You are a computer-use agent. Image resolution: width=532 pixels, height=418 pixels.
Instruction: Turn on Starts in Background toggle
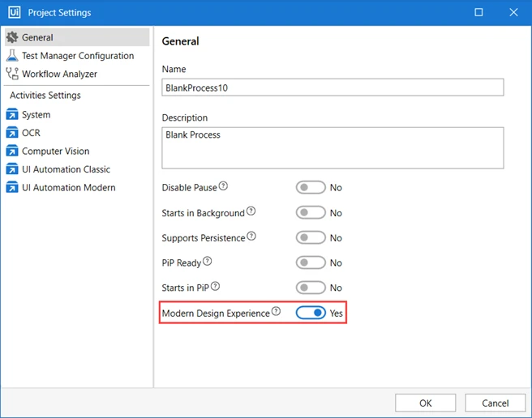pyautogui.click(x=311, y=212)
